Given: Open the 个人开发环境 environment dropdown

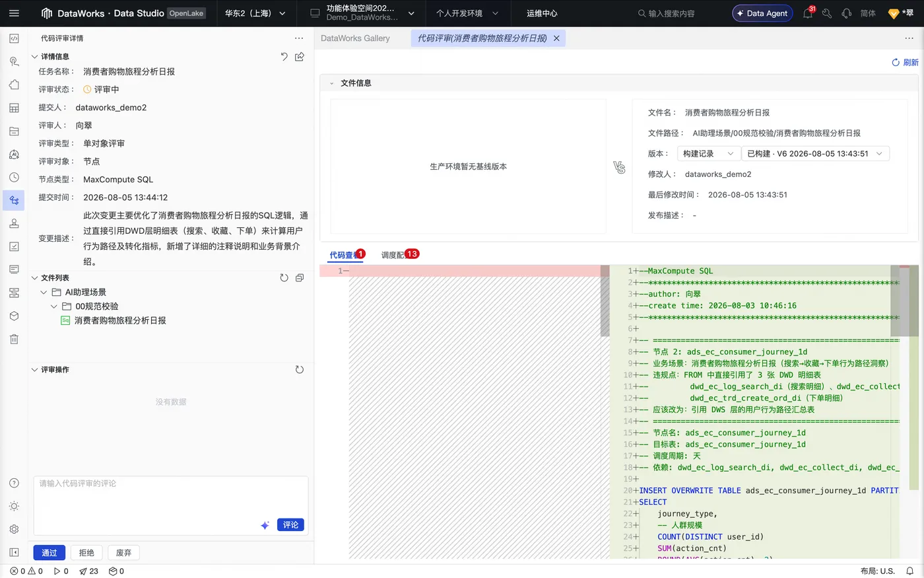Looking at the screenshot, I should click(x=467, y=13).
